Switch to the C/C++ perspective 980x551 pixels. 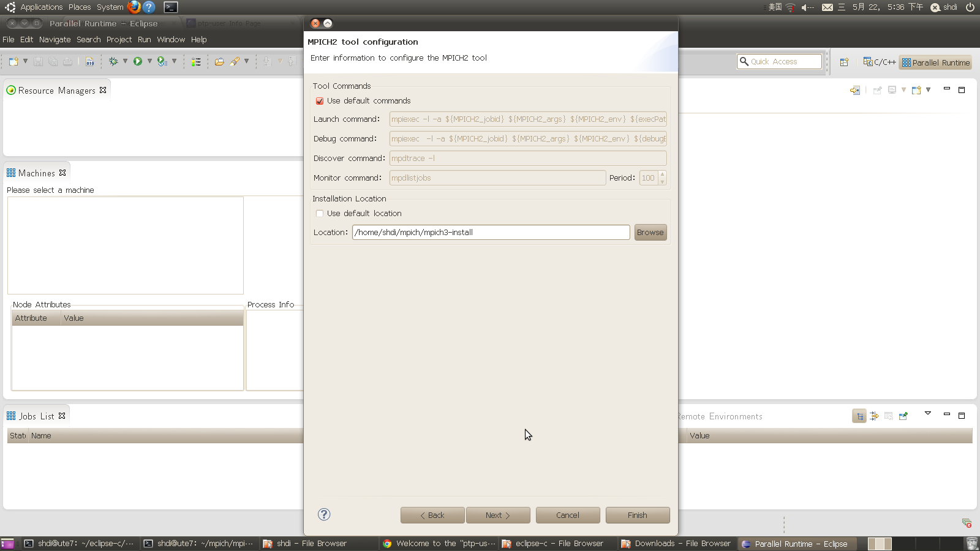click(880, 62)
